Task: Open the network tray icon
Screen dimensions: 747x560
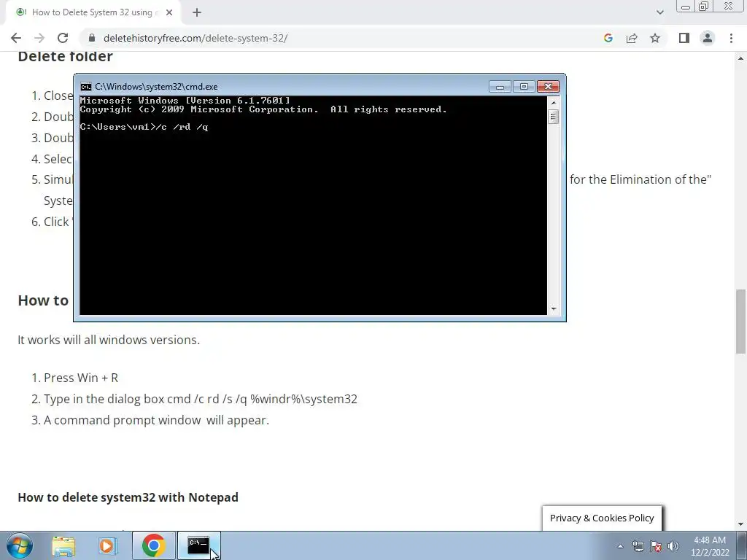Action: pyautogui.click(x=638, y=546)
